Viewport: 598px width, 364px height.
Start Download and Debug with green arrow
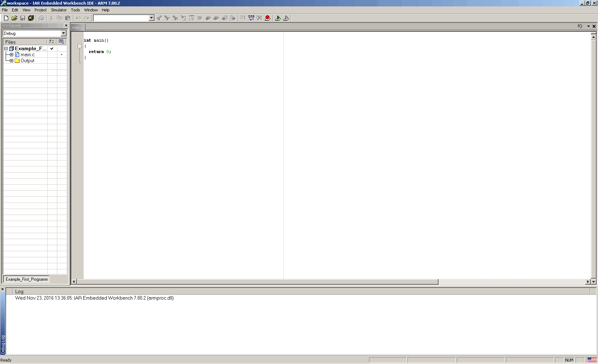point(278,18)
